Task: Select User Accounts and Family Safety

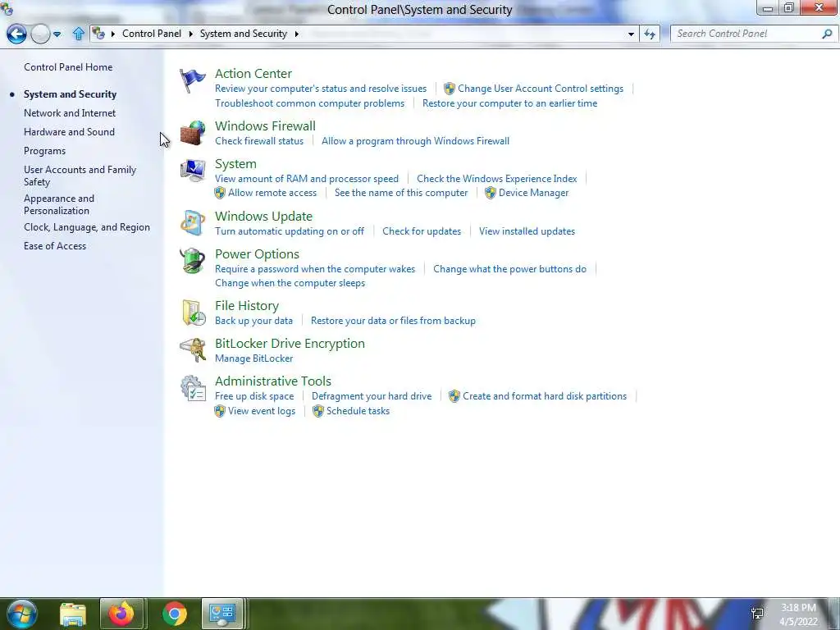Action: [x=80, y=176]
